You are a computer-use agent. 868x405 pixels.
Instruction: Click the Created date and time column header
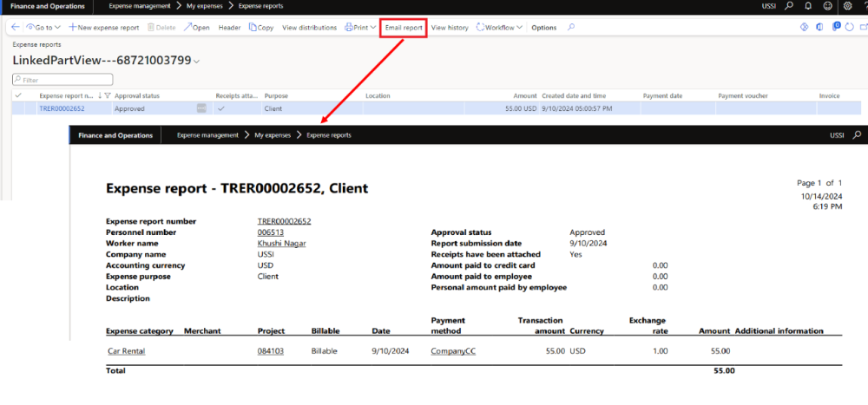pyautogui.click(x=574, y=95)
